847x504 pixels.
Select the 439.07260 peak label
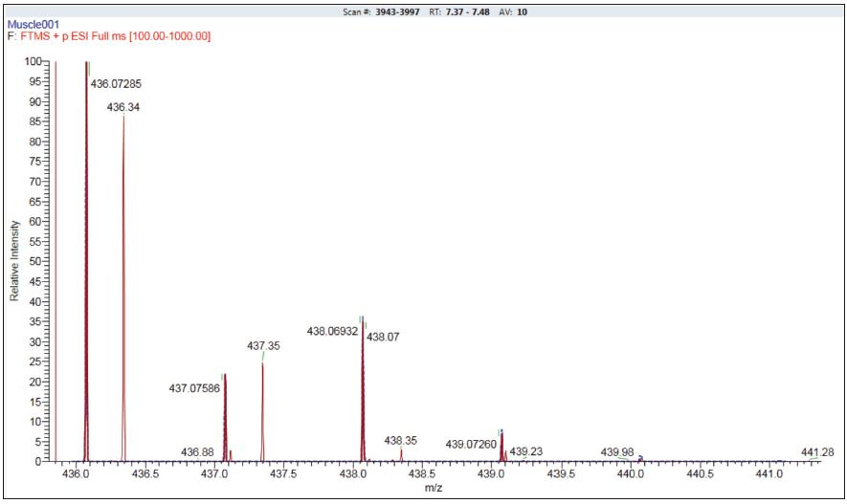[471, 445]
